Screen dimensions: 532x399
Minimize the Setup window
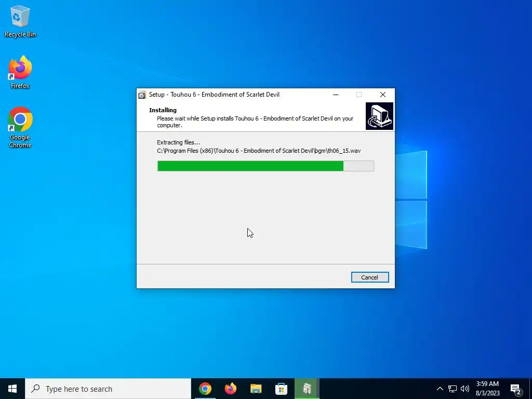[336, 95]
